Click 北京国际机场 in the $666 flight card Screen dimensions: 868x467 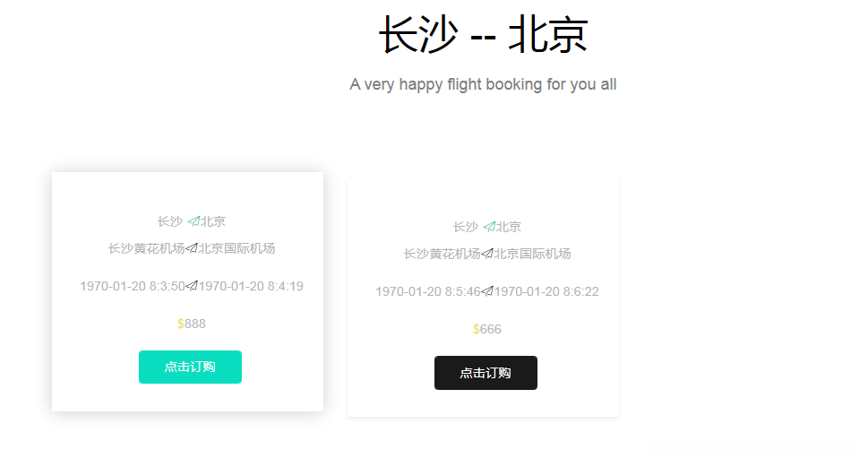click(x=532, y=254)
